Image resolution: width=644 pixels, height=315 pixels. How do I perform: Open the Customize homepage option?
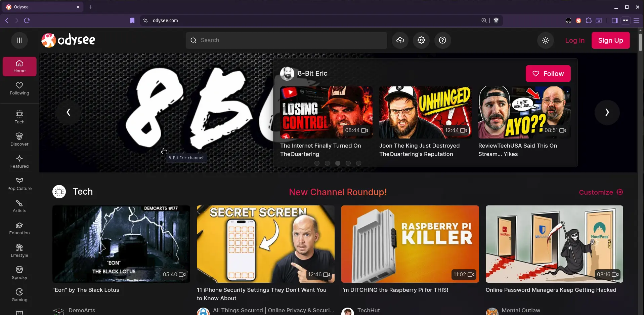tap(601, 192)
